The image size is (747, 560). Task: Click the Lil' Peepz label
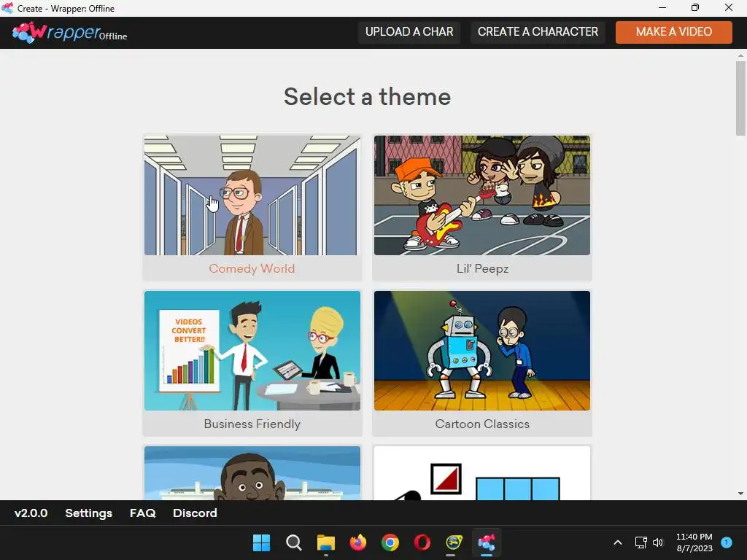(x=482, y=268)
